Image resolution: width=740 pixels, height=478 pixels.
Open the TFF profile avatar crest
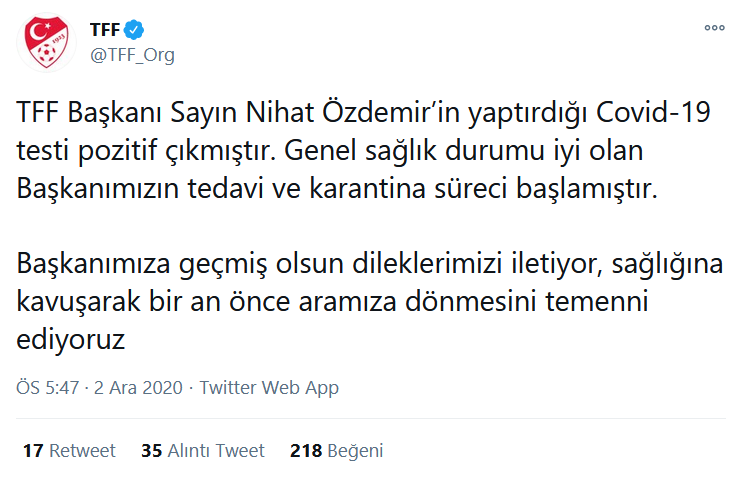(x=46, y=42)
